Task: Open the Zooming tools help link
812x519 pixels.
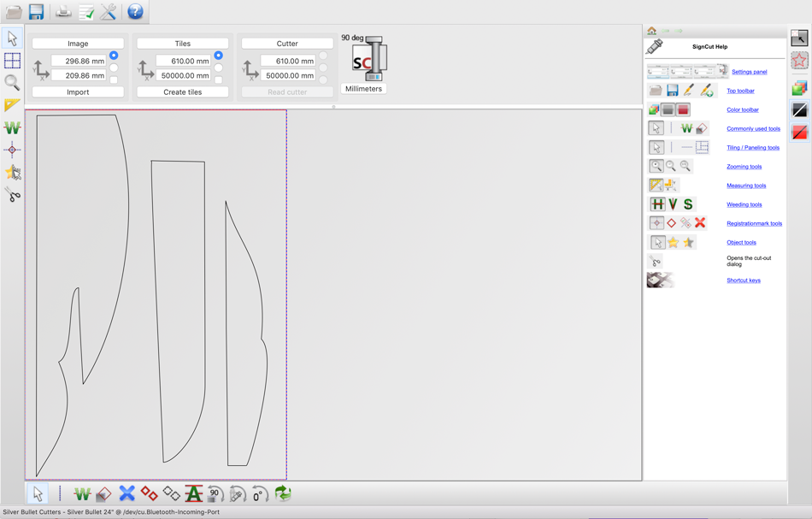Action: coord(744,166)
